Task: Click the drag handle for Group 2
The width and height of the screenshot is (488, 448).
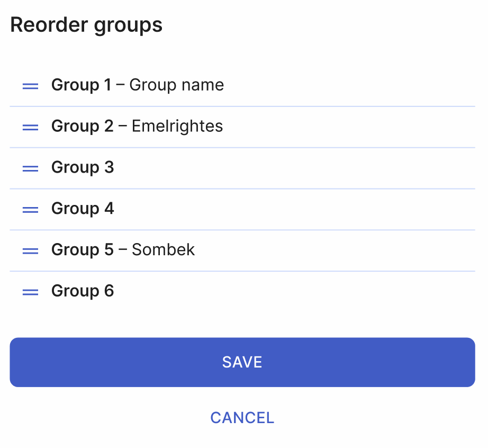Action: coord(30,127)
